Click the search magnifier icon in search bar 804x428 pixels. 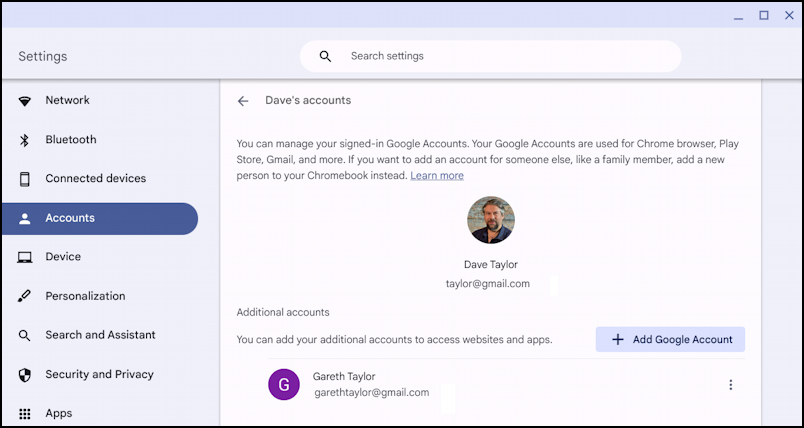(x=325, y=56)
